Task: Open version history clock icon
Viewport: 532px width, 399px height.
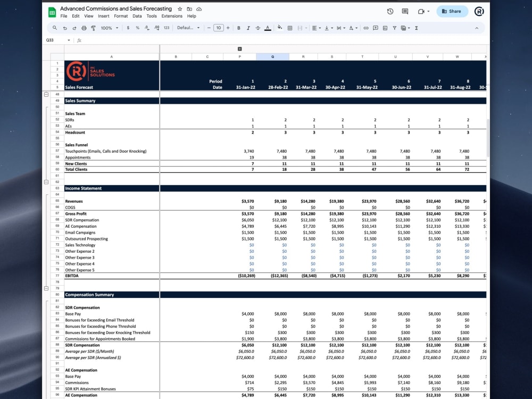Action: (x=390, y=11)
